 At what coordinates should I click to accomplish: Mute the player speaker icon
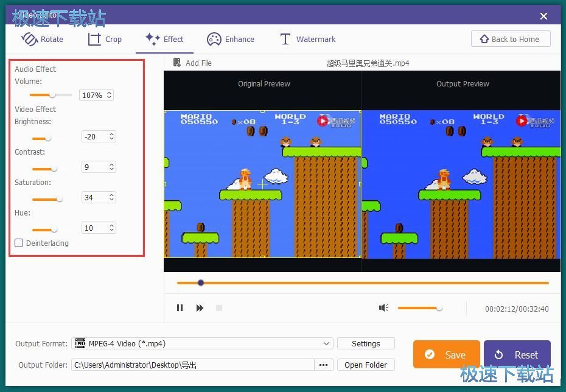pos(383,307)
